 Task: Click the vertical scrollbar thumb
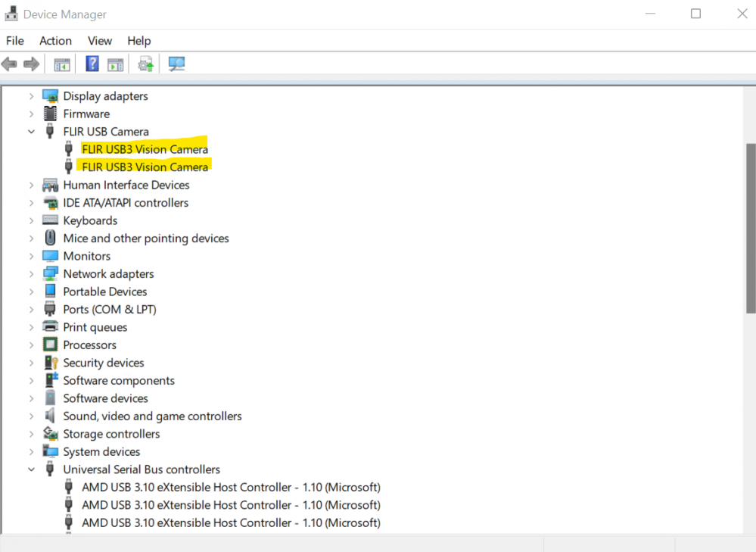point(750,227)
